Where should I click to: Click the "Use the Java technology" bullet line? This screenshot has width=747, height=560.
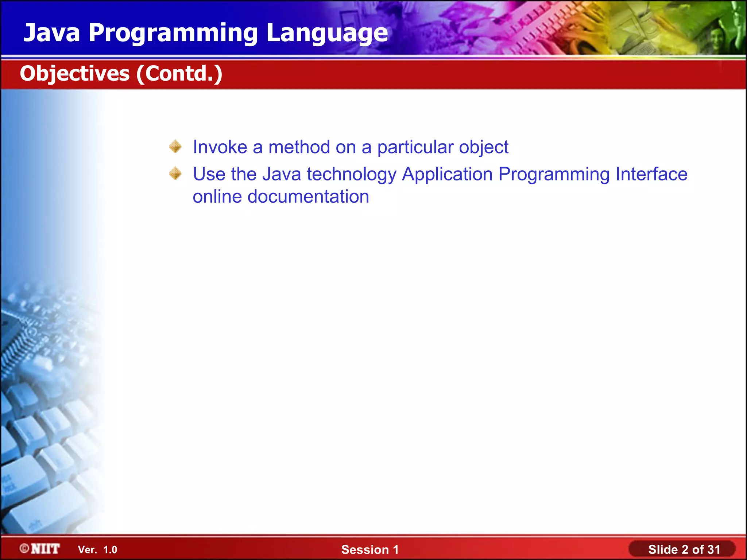pyautogui.click(x=440, y=174)
